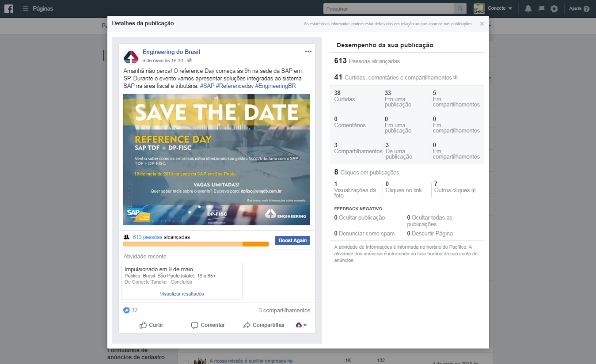Open the #EngineeringBR hashtag link
The image size is (596, 364).
275,86
